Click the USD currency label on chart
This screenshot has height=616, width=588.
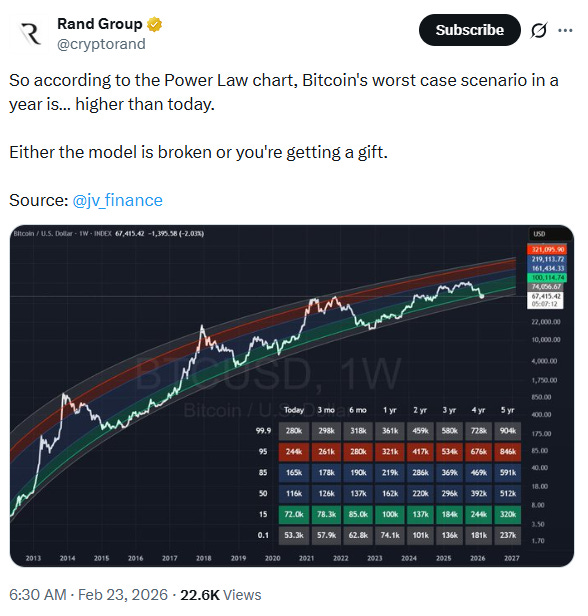539,234
